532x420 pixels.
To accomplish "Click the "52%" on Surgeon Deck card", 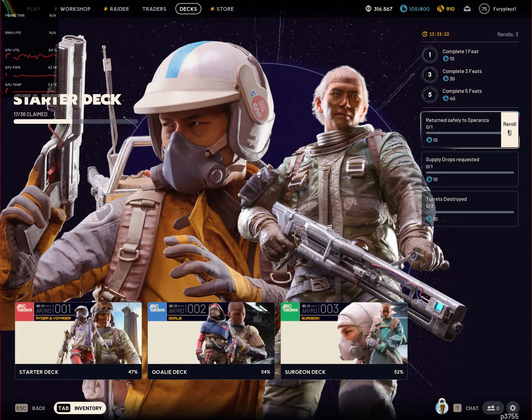I will click(x=399, y=372).
